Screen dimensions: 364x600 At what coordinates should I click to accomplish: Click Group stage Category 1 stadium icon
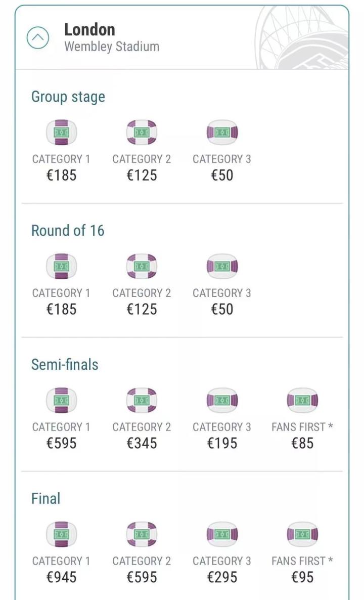click(61, 133)
